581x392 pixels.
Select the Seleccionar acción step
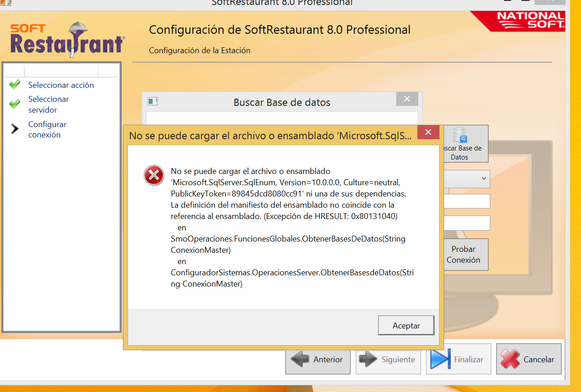click(61, 85)
